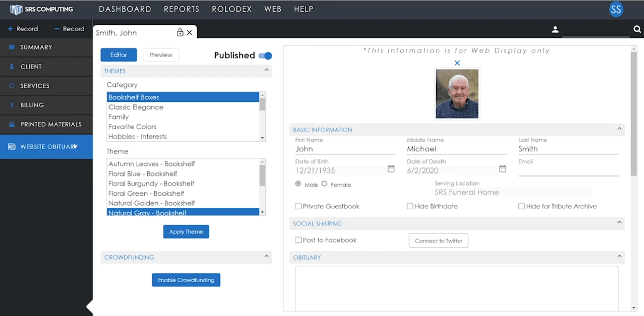
Task: Click Enable Crowdfunding button
Action: tap(186, 280)
